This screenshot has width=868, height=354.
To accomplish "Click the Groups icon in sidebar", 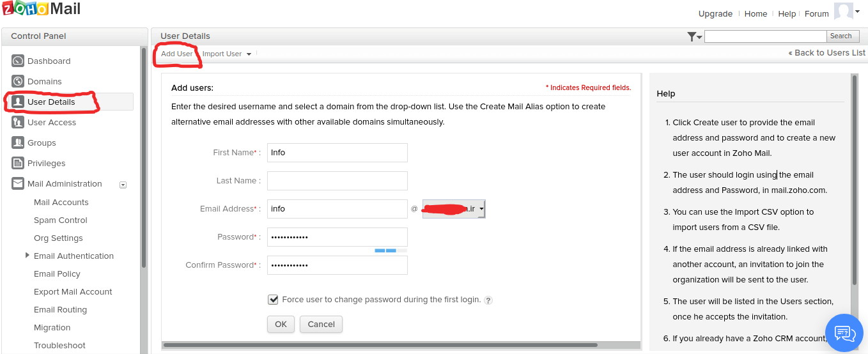I will [x=18, y=143].
